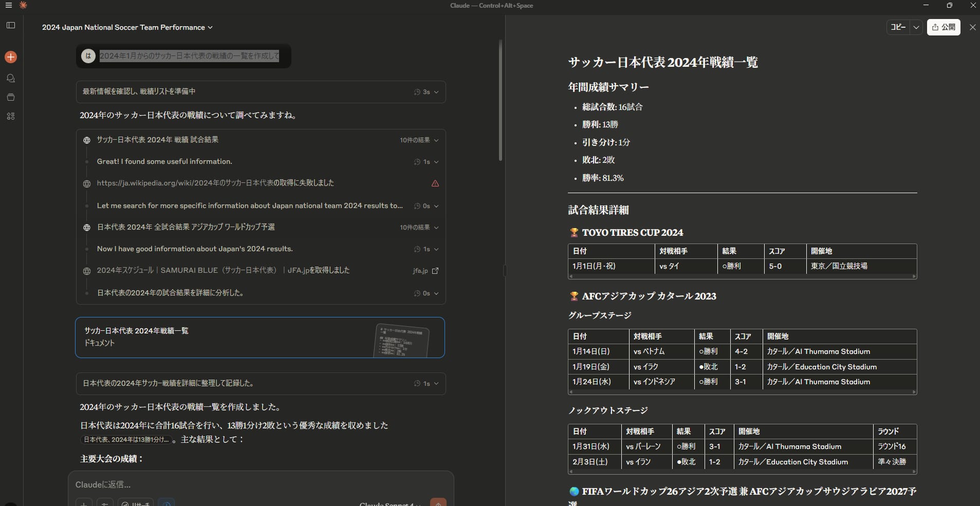Image resolution: width=980 pixels, height=506 pixels.
Task: Open the artifacts grid icon in sidebar
Action: coord(11,116)
